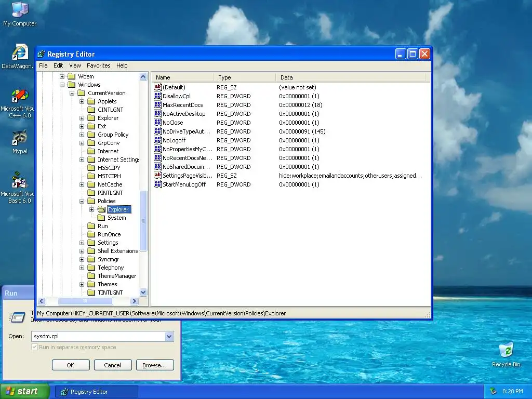Click the CurrentVersion folder icon
The height and width of the screenshot is (399, 532).
click(81, 93)
